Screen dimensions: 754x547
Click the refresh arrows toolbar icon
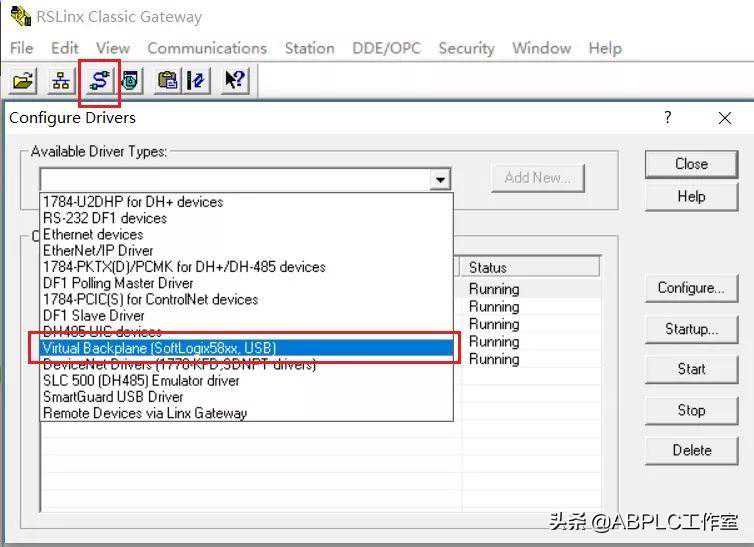tap(196, 81)
